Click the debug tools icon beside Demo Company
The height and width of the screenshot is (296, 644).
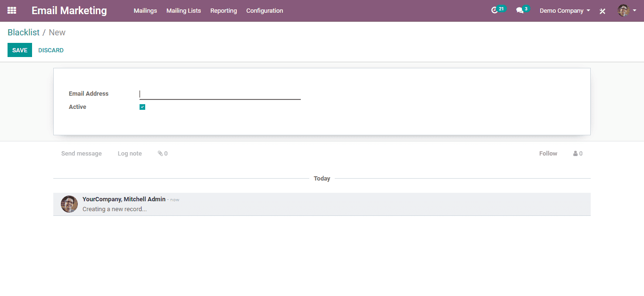(x=602, y=11)
